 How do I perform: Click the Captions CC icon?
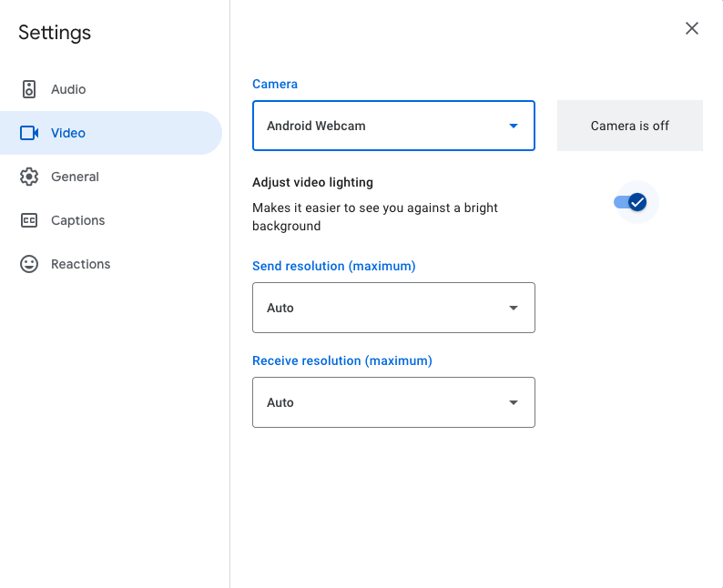click(x=29, y=220)
